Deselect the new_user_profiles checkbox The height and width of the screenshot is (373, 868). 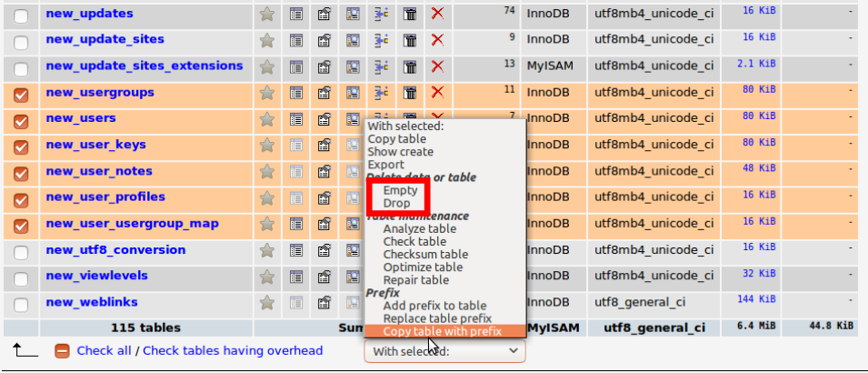point(22,198)
